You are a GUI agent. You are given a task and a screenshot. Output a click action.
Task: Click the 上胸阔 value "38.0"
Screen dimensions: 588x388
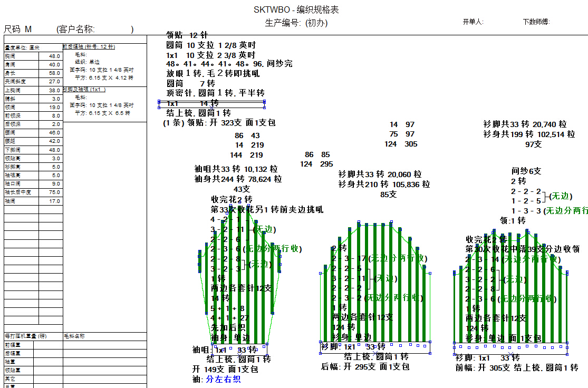coord(54,90)
